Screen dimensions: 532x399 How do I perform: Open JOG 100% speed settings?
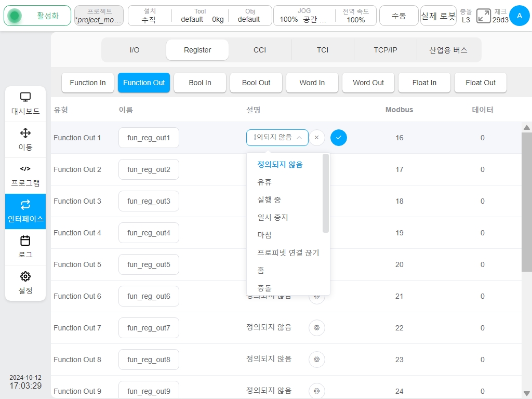pos(304,16)
